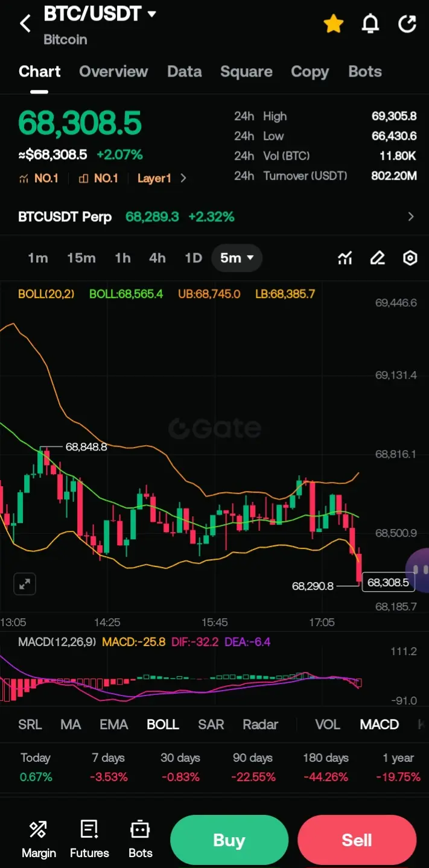
Task: Tap the 180 days -44.26% performance cell
Action: (x=326, y=767)
